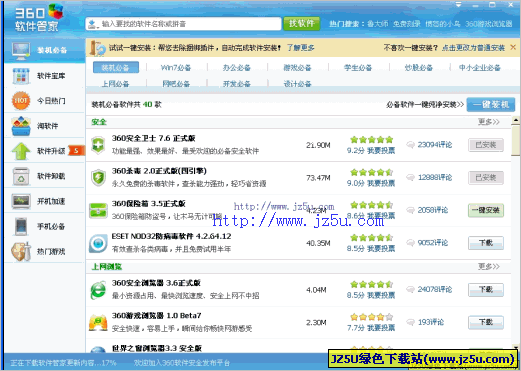
Task: Click hot search link 愤怒的小鸟
Action: [x=443, y=24]
